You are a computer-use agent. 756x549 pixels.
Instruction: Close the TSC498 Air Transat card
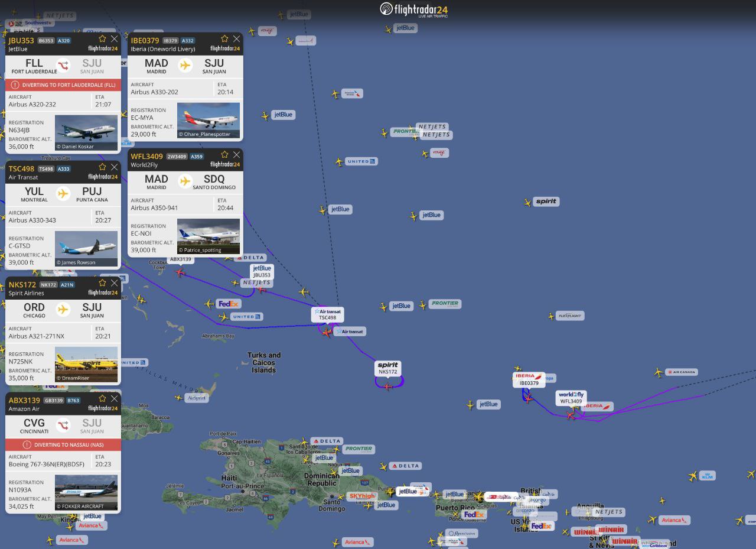[114, 167]
